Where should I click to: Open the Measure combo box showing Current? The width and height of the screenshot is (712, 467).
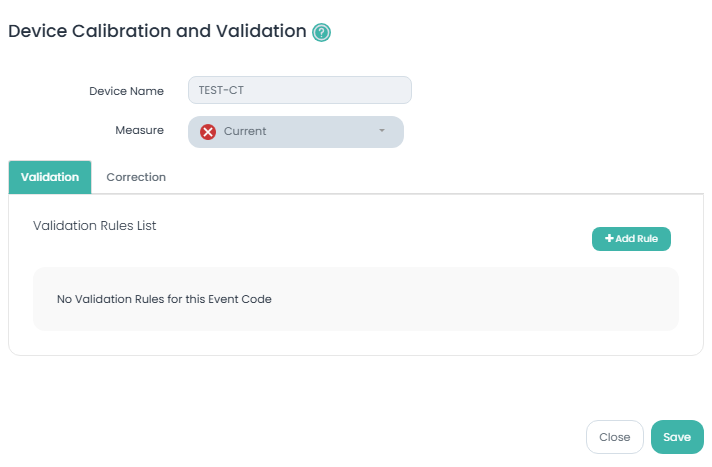click(x=296, y=132)
